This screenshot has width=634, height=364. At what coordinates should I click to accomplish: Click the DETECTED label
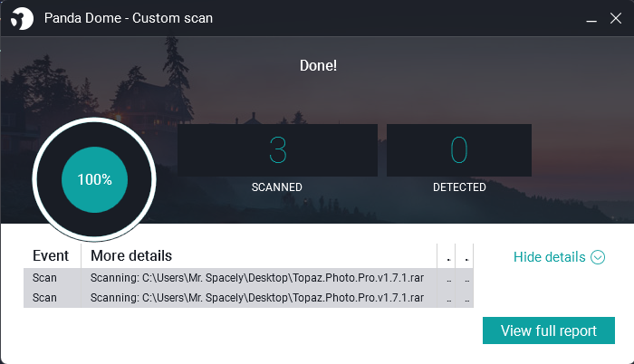[x=459, y=187]
